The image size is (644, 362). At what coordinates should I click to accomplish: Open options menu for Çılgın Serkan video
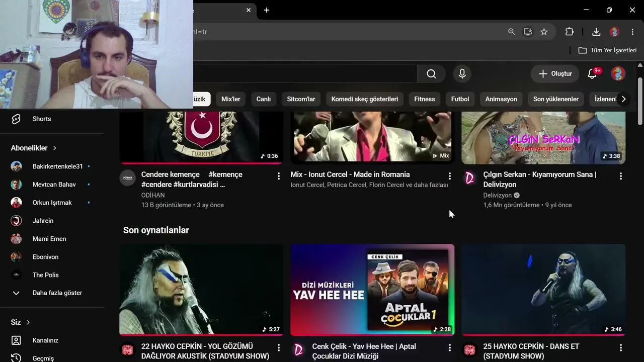tap(621, 176)
